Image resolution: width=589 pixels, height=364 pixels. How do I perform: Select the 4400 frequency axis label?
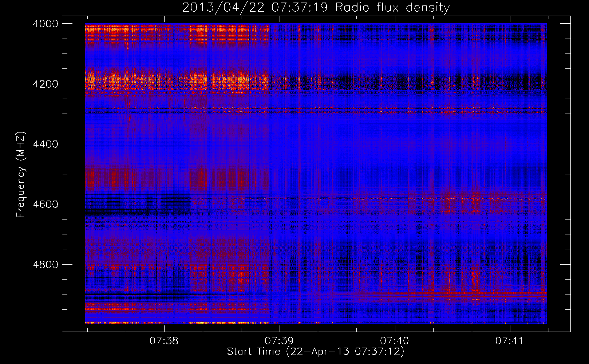pyautogui.click(x=46, y=144)
